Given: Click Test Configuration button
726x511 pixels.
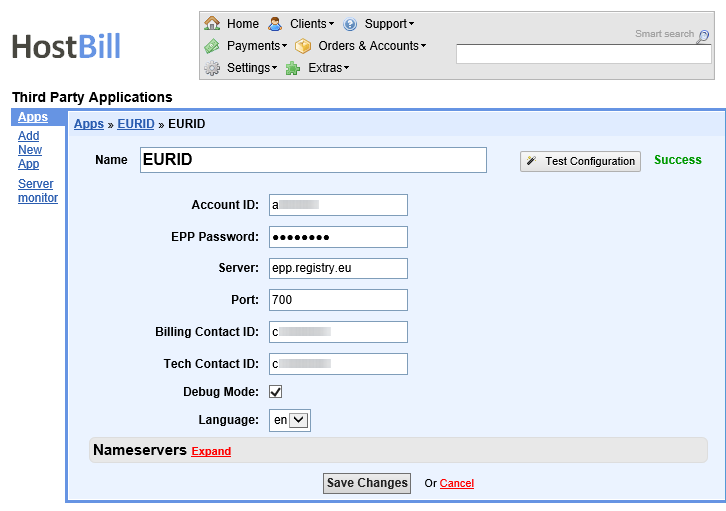Looking at the screenshot, I should [580, 161].
